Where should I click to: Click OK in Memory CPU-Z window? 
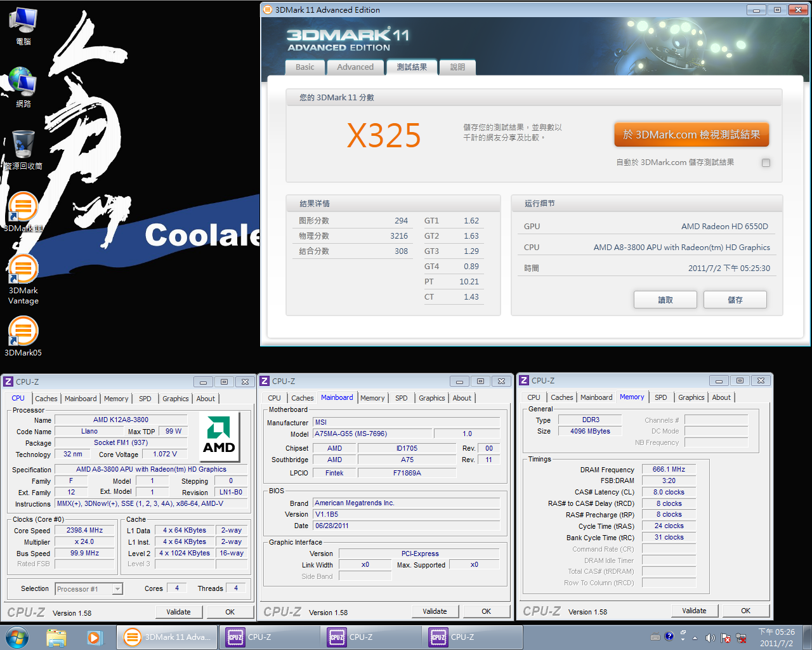pos(746,611)
